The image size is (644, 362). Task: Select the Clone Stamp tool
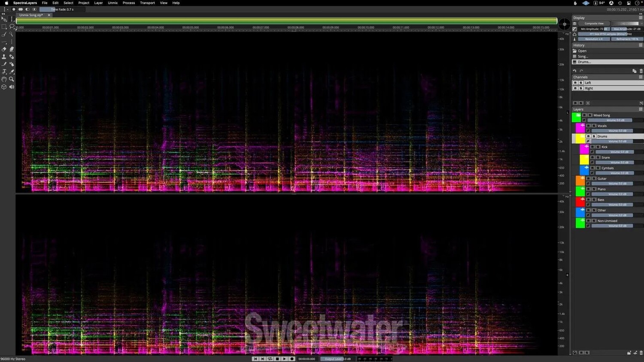pyautogui.click(x=4, y=57)
